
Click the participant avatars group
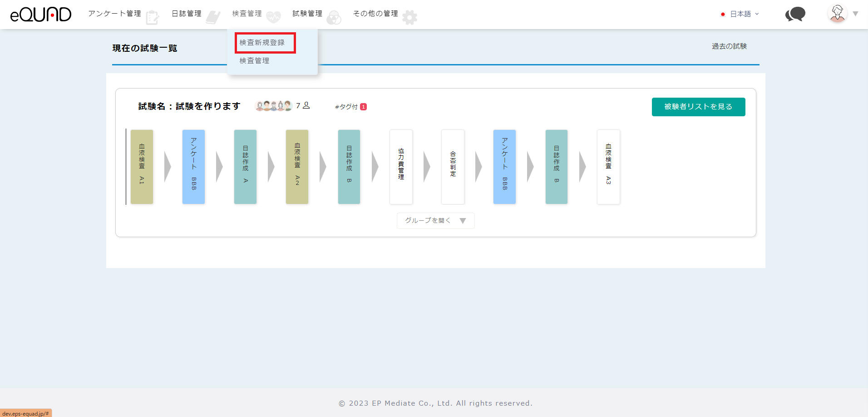(x=273, y=106)
